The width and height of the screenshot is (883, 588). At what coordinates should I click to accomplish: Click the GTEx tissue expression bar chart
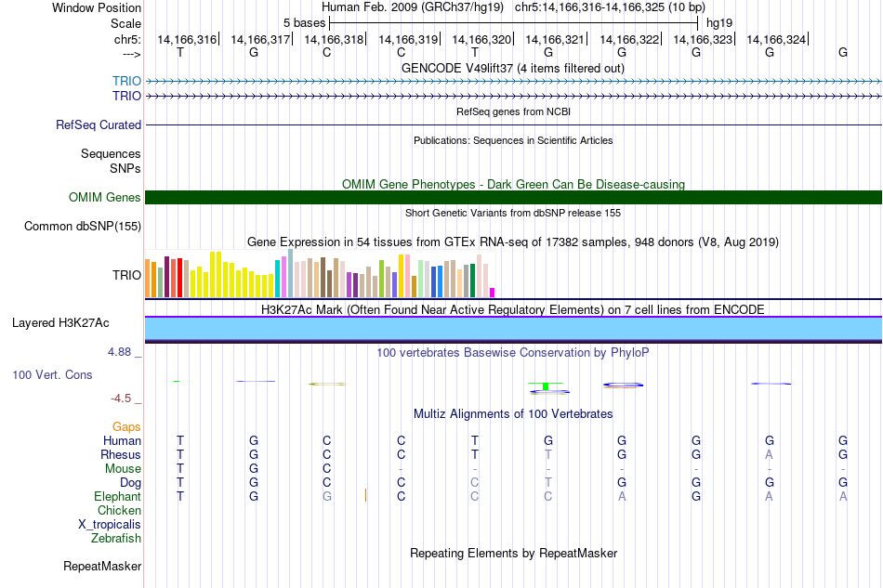(x=320, y=274)
